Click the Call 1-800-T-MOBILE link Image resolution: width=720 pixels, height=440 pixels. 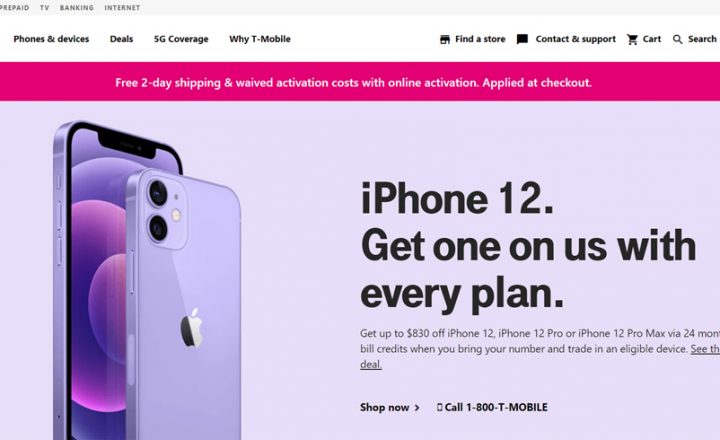pyautogui.click(x=496, y=407)
